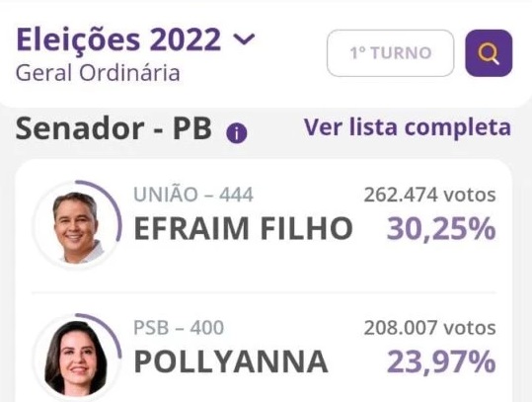
Task: Click Pollyanna's candidate photo
Action: (x=77, y=359)
